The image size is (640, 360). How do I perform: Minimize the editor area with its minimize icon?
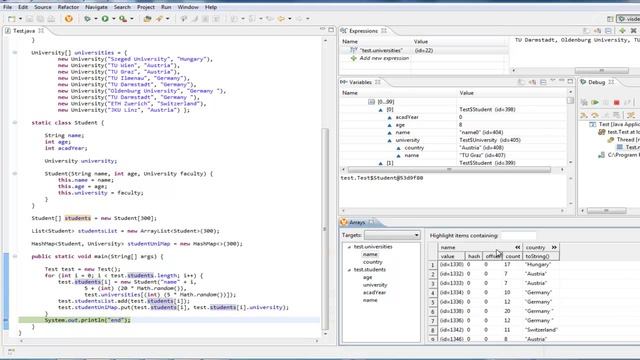pyautogui.click(x=322, y=29)
